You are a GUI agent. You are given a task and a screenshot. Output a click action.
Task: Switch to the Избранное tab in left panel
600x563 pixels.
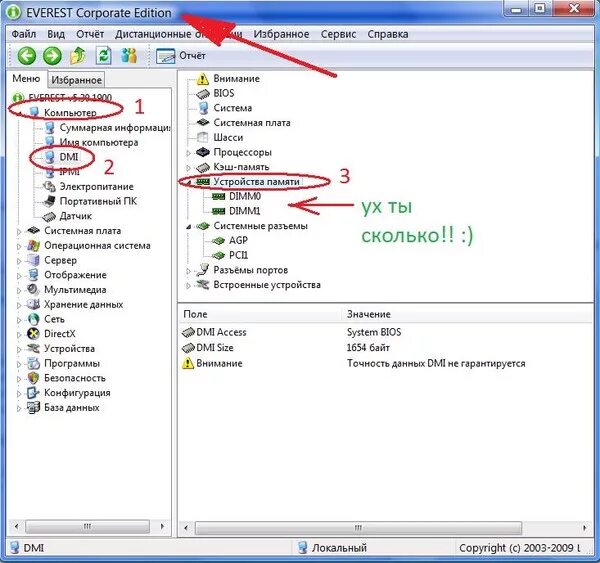77,80
